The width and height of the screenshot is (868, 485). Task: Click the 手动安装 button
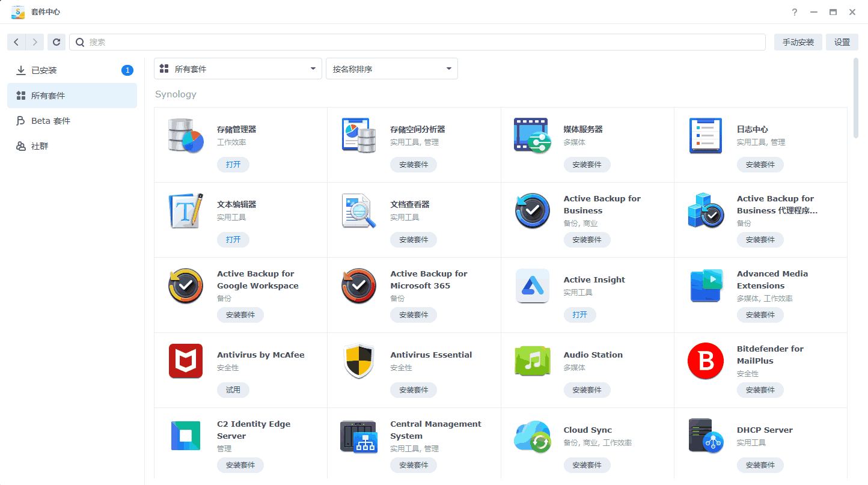pyautogui.click(x=798, y=42)
